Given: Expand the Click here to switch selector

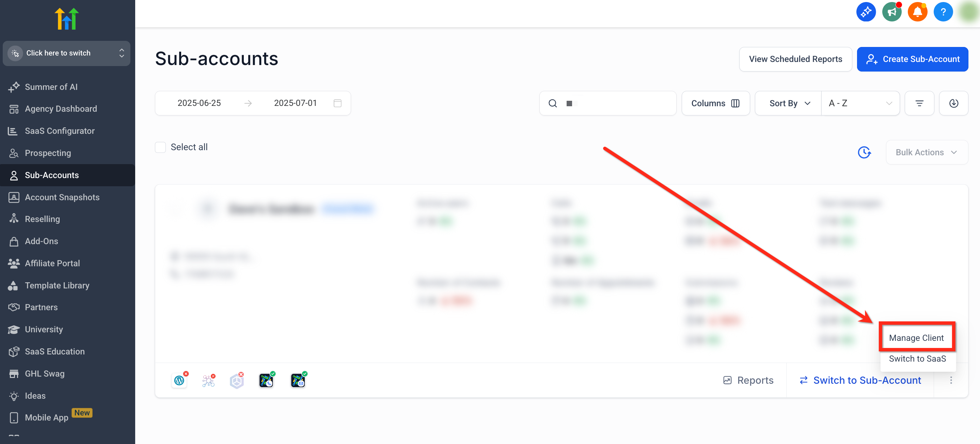Looking at the screenshot, I should (x=67, y=53).
